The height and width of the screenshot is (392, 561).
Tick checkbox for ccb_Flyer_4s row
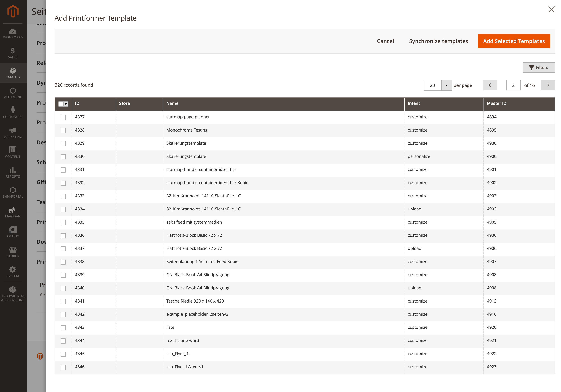(x=63, y=354)
